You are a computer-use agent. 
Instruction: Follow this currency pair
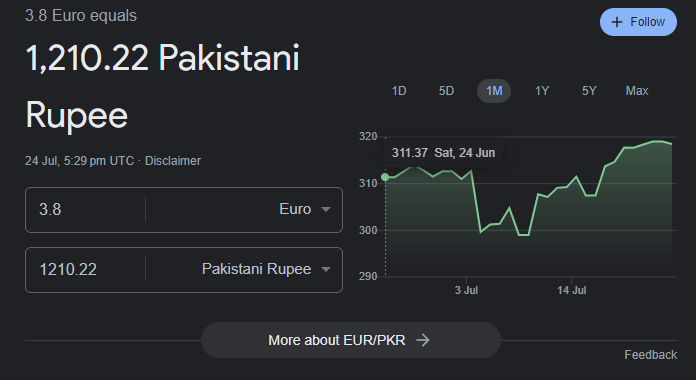[x=638, y=22]
